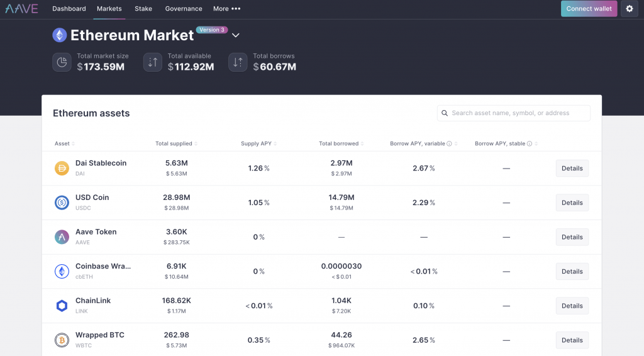This screenshot has height=356, width=644.
Task: Open Details for USD Coin
Action: coord(572,203)
